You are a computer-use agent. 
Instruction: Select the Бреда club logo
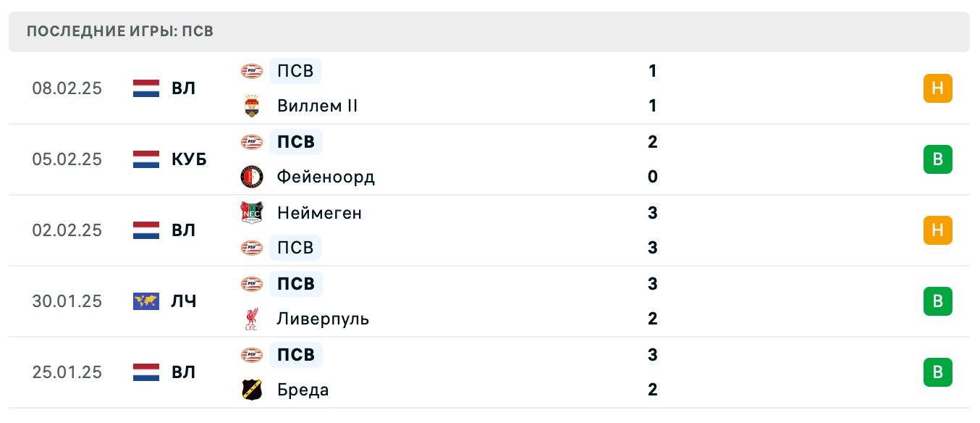251,390
